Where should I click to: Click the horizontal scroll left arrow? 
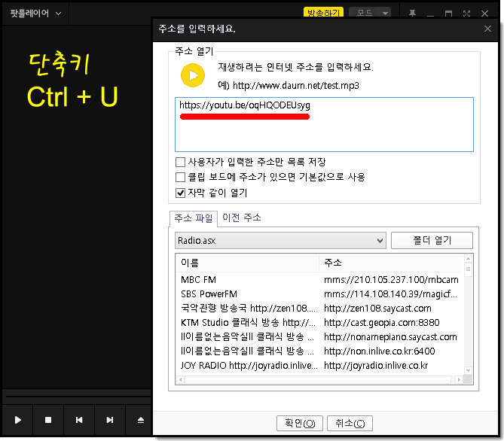(x=181, y=379)
